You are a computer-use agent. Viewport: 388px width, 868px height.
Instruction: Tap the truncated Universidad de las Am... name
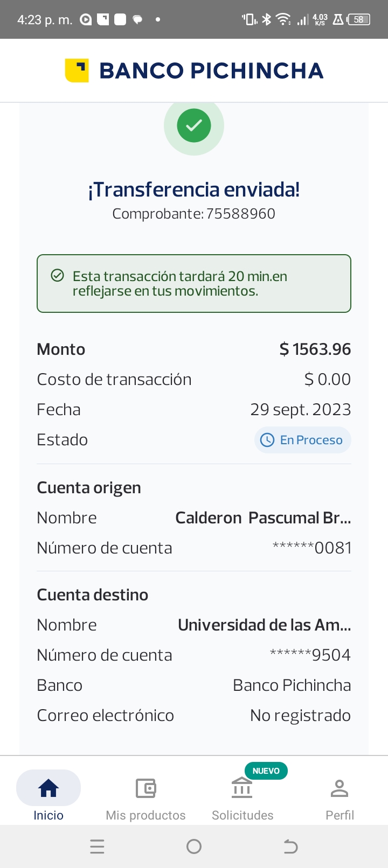(264, 625)
